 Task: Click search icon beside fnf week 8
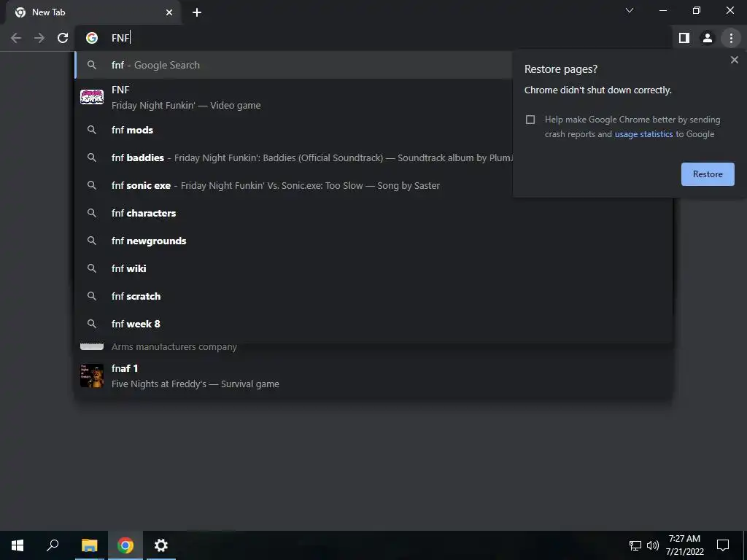coord(91,323)
